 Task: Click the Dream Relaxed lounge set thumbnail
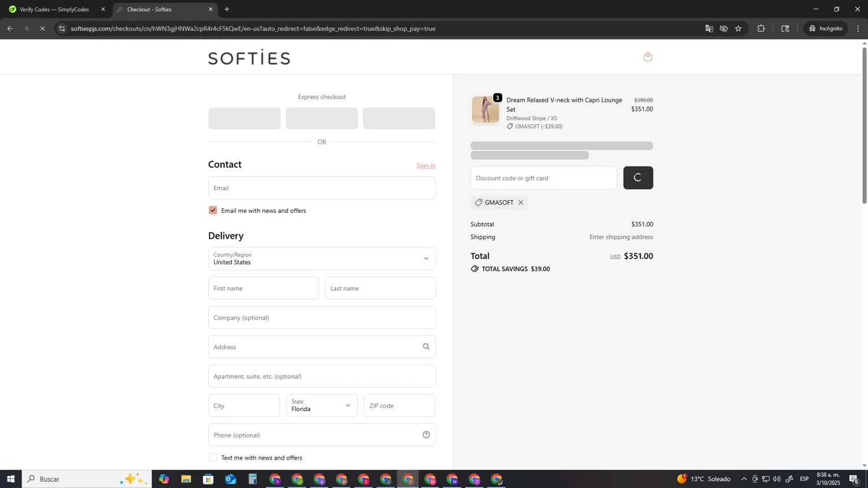point(485,110)
